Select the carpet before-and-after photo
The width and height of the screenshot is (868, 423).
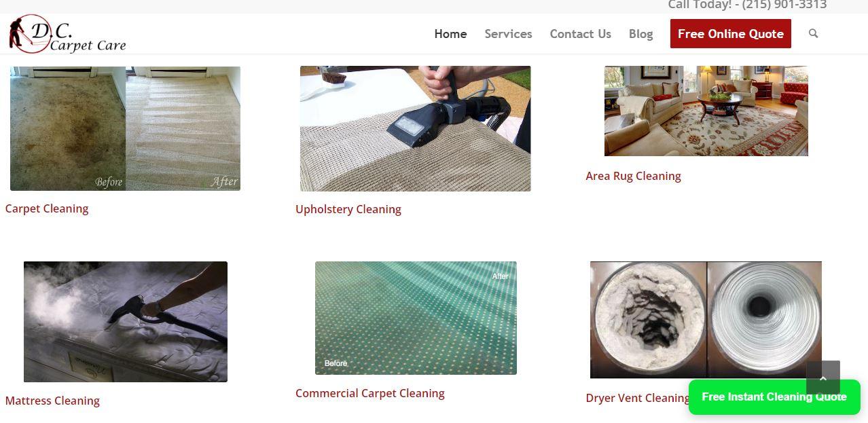[x=125, y=128]
